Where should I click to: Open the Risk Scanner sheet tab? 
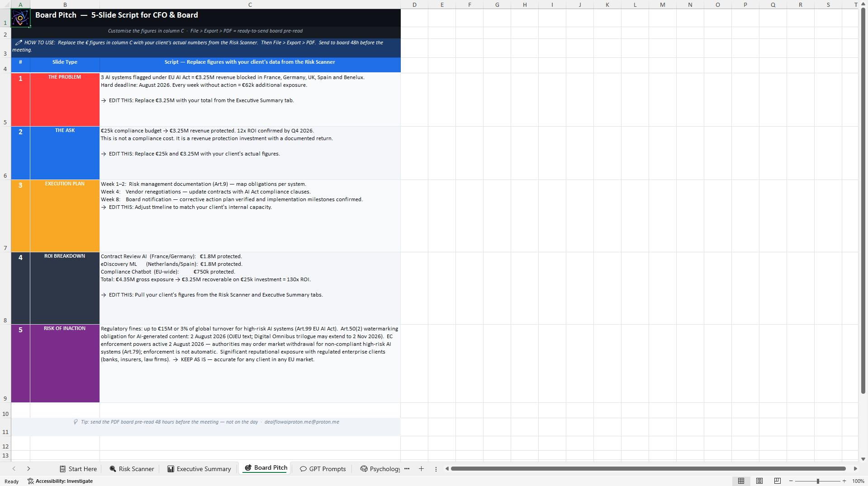pyautogui.click(x=132, y=469)
